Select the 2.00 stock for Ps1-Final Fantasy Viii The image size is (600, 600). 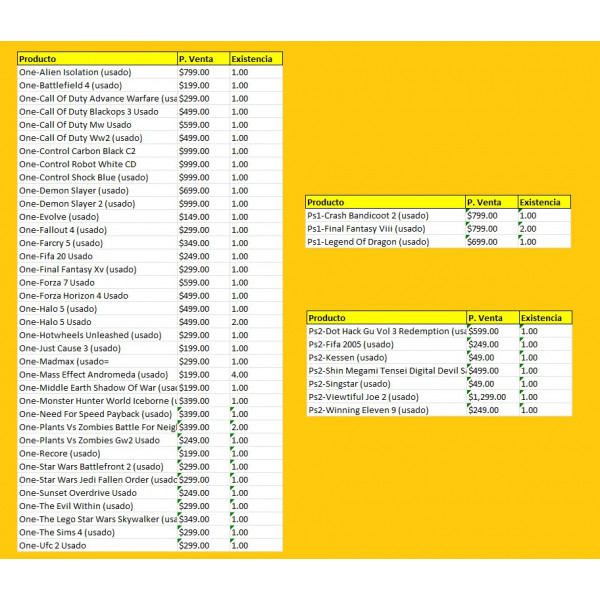coord(544,229)
